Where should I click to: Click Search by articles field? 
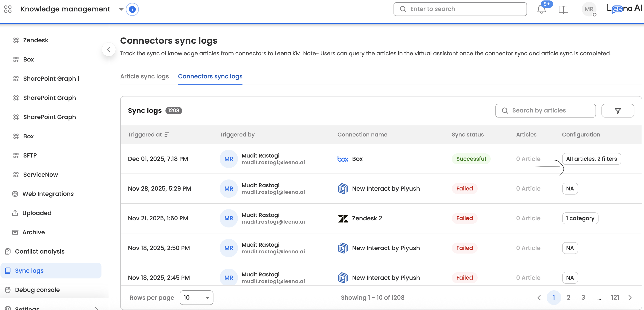point(545,110)
